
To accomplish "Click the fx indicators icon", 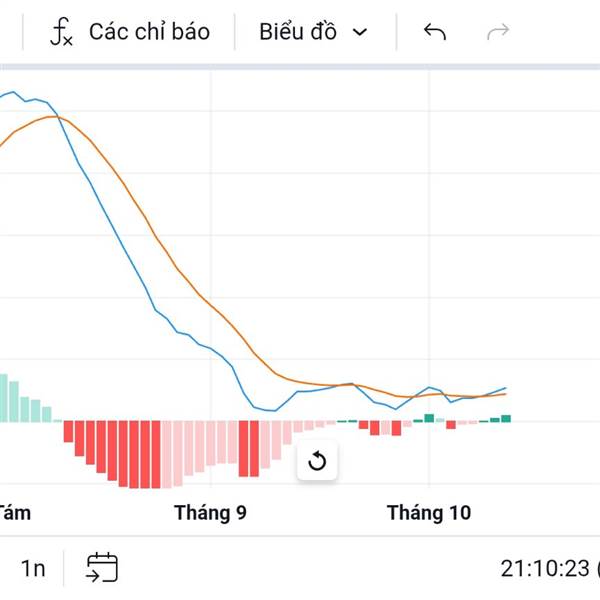I will pyautogui.click(x=62, y=32).
